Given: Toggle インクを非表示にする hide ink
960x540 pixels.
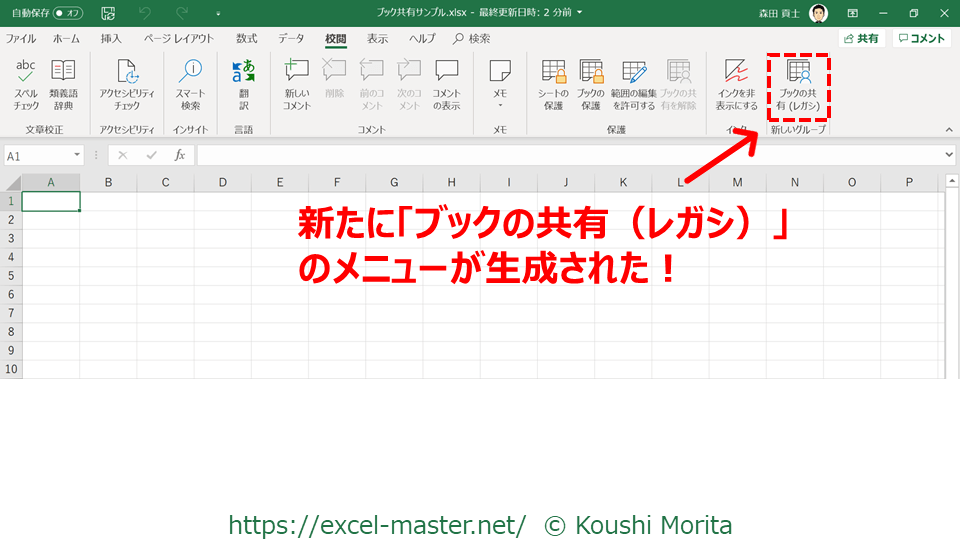Looking at the screenshot, I should 736,84.
